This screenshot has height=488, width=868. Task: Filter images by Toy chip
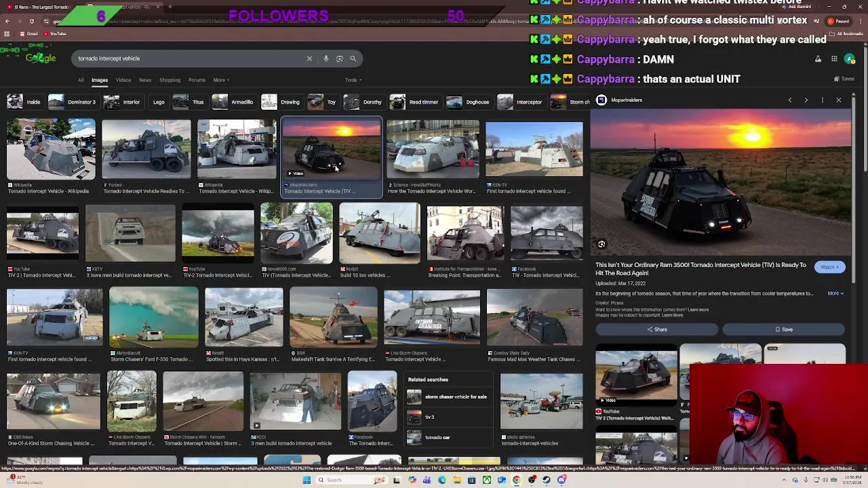point(323,102)
